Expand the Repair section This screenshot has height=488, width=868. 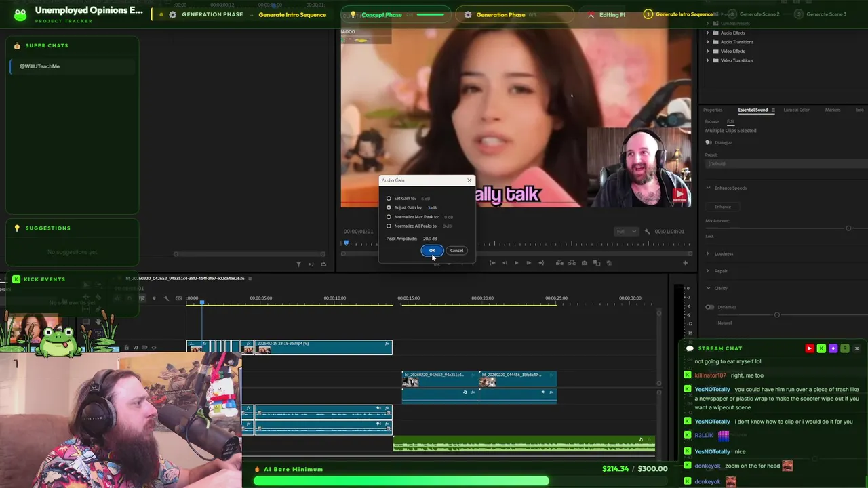709,271
